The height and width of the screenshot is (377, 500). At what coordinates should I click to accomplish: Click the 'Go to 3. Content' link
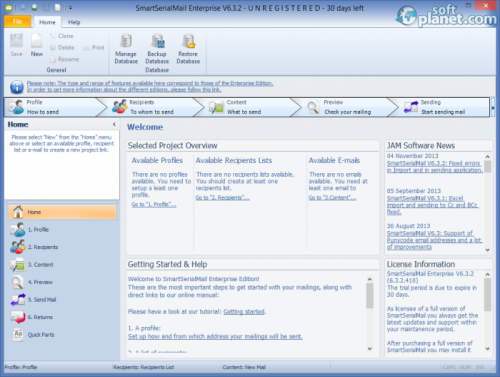point(332,198)
